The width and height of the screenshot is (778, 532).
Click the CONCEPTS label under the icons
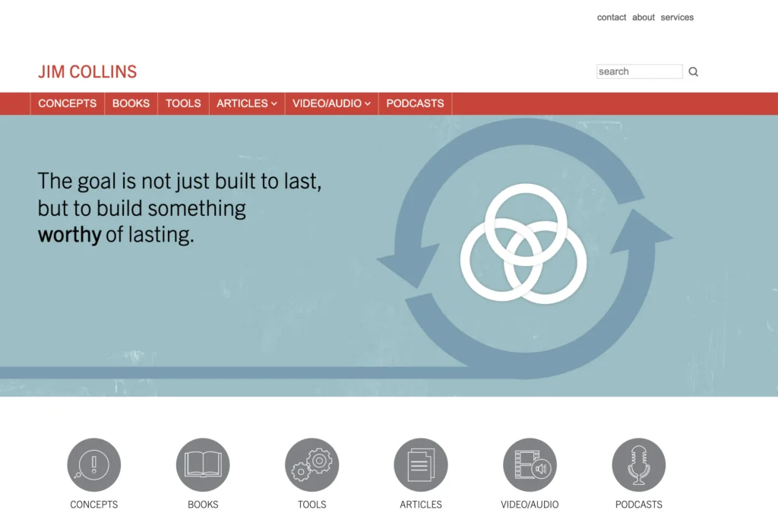click(x=93, y=505)
